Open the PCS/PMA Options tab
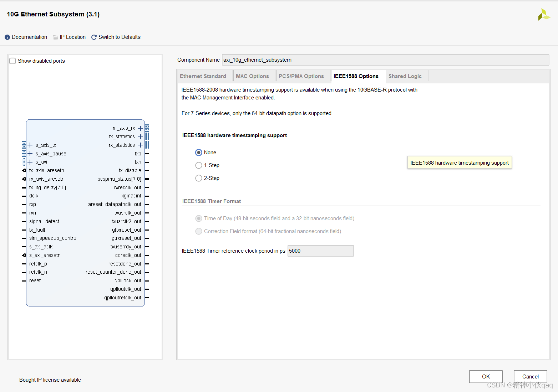The image size is (558, 392). (x=301, y=76)
